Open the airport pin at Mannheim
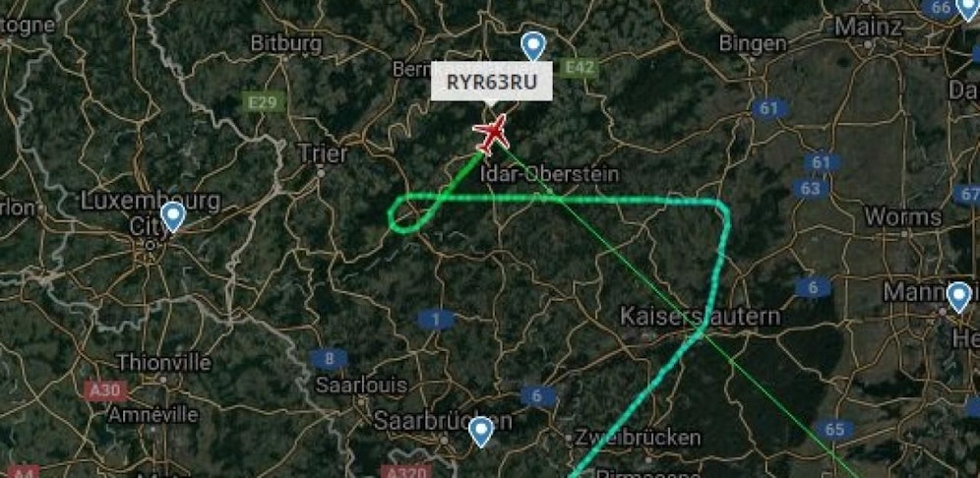 (x=958, y=297)
